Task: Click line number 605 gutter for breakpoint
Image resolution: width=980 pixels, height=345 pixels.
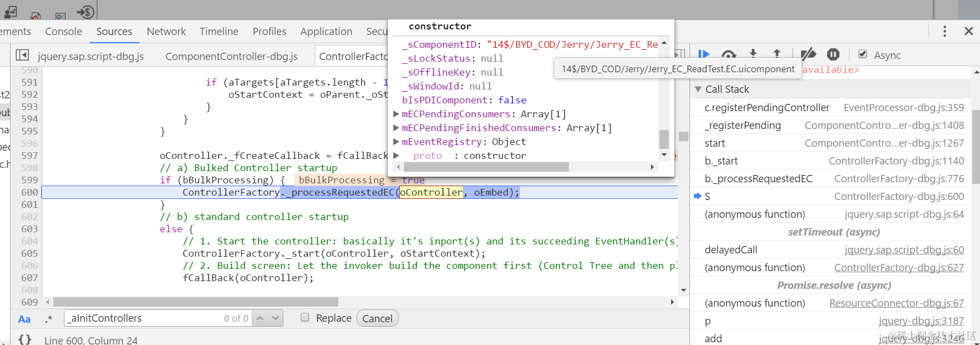Action: pyautogui.click(x=29, y=253)
